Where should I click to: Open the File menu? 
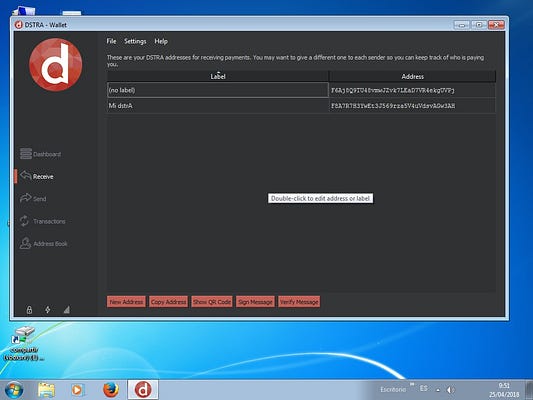pos(111,41)
